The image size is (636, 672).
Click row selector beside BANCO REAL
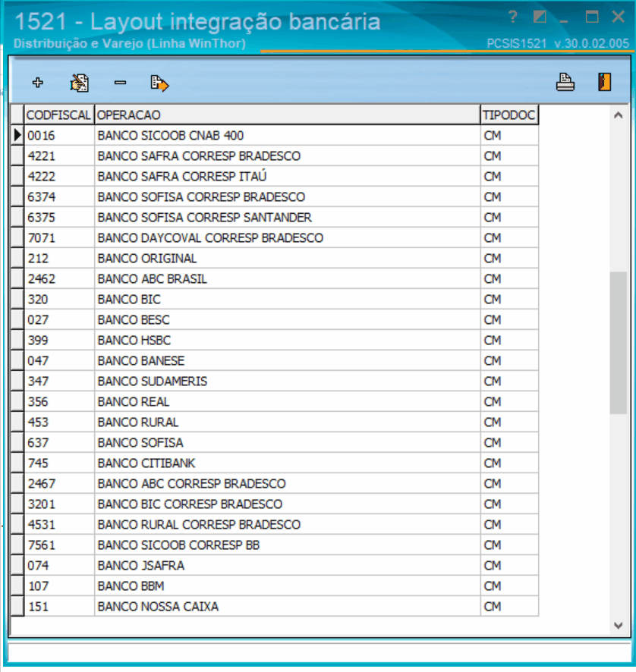(x=17, y=401)
